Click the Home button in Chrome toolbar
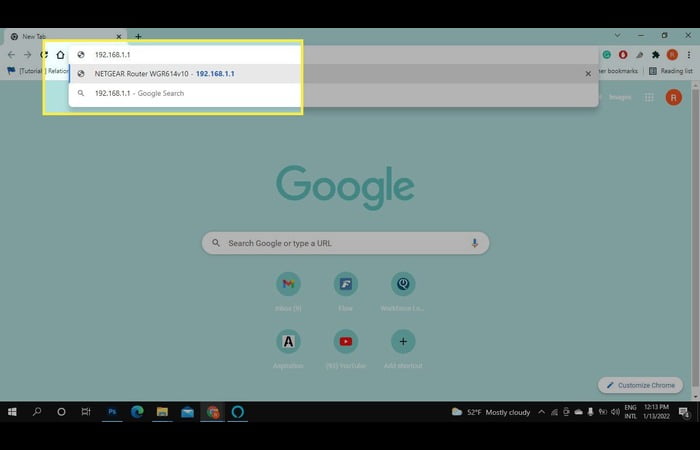 click(60, 54)
